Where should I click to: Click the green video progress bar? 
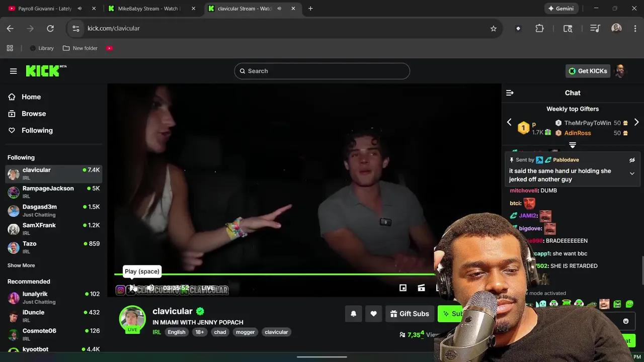(x=274, y=274)
